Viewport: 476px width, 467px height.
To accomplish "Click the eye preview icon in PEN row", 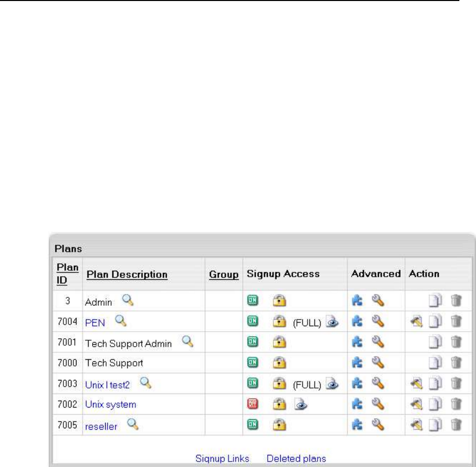I will (332, 322).
